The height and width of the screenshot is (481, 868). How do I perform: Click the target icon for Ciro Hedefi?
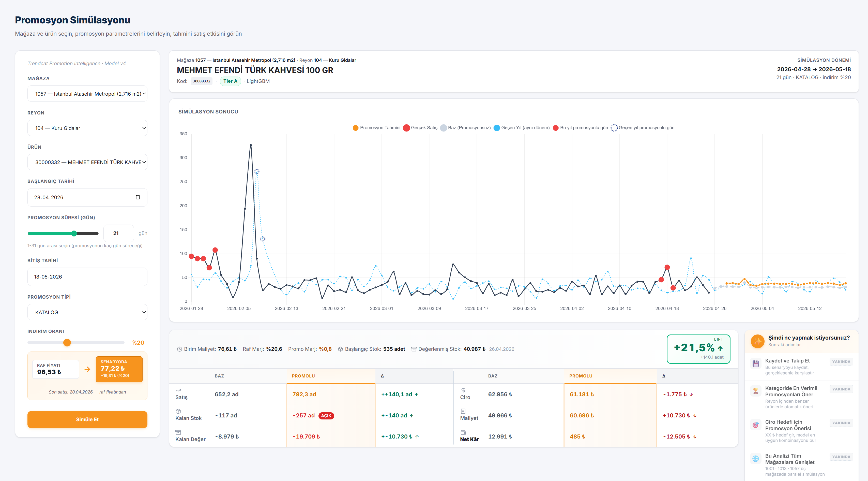pos(755,425)
